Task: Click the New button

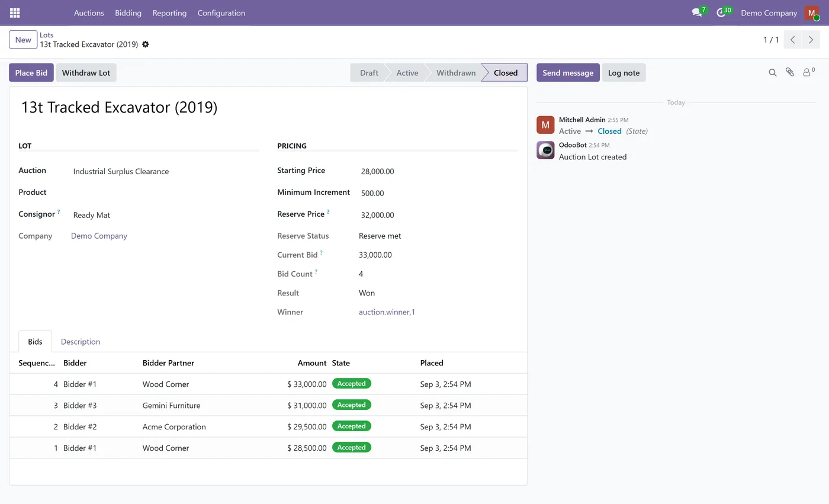Action: (23, 40)
